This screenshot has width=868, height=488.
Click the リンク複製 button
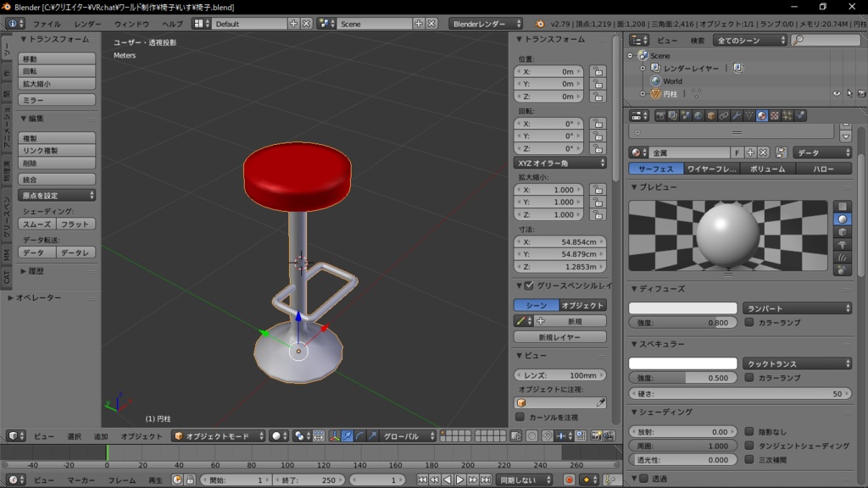[57, 151]
